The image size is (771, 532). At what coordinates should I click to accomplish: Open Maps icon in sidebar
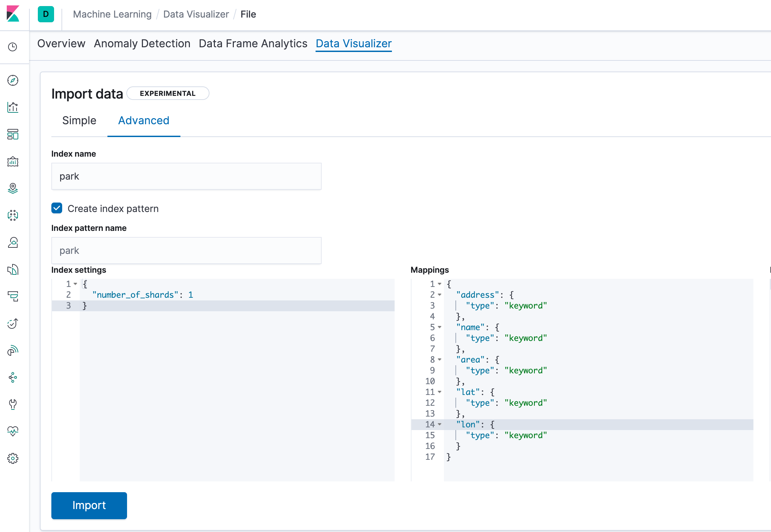pyautogui.click(x=13, y=188)
